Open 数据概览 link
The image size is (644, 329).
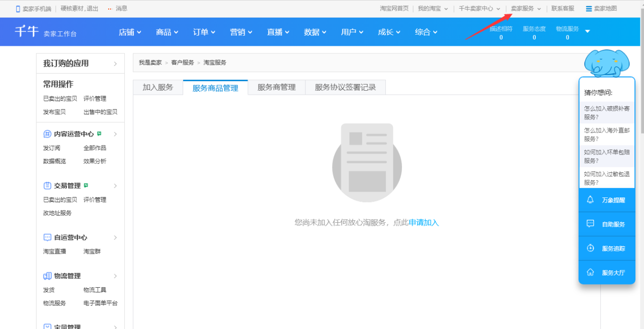(54, 161)
